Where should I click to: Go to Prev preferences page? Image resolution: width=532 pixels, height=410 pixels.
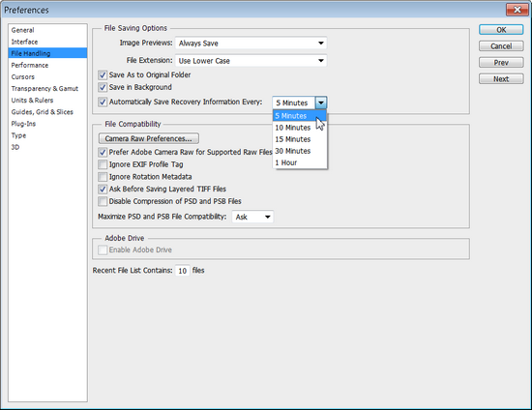point(501,63)
